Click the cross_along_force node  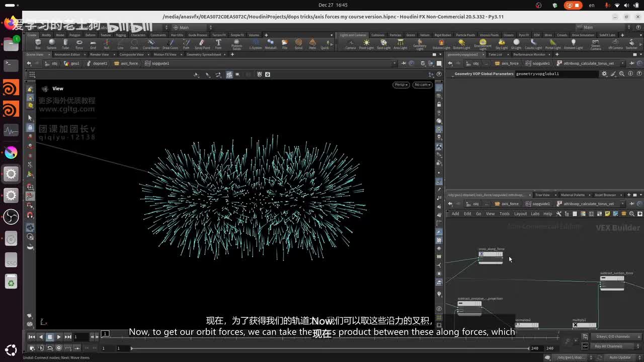point(491,255)
